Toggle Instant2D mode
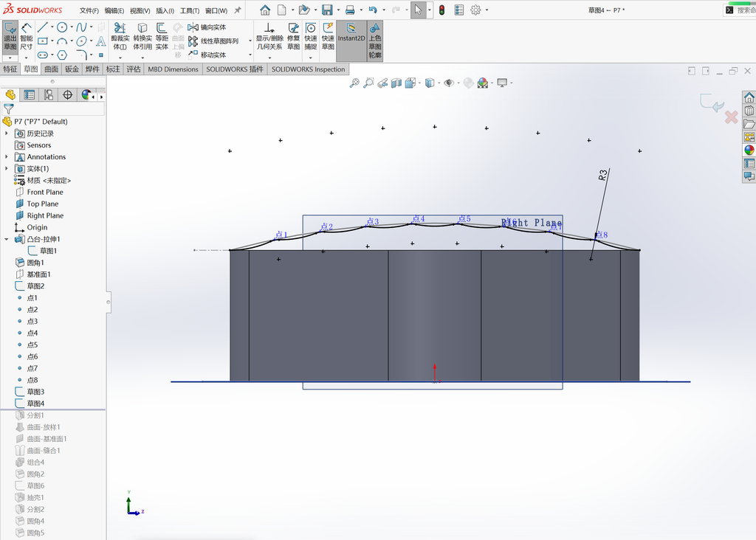 [351, 41]
